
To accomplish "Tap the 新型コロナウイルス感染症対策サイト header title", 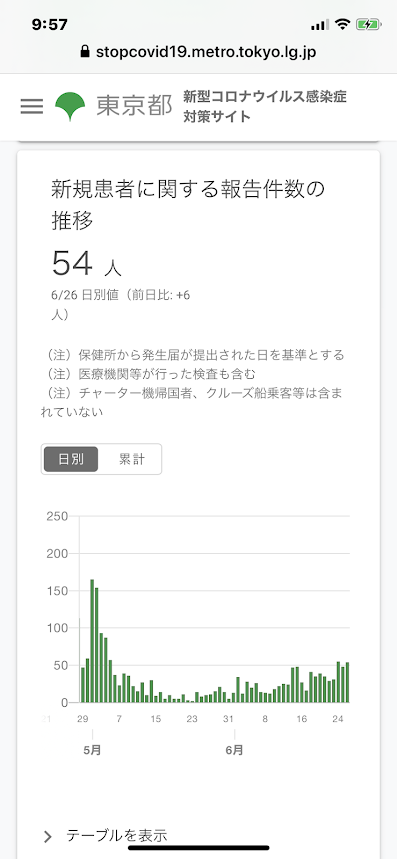I will pyautogui.click(x=265, y=107).
